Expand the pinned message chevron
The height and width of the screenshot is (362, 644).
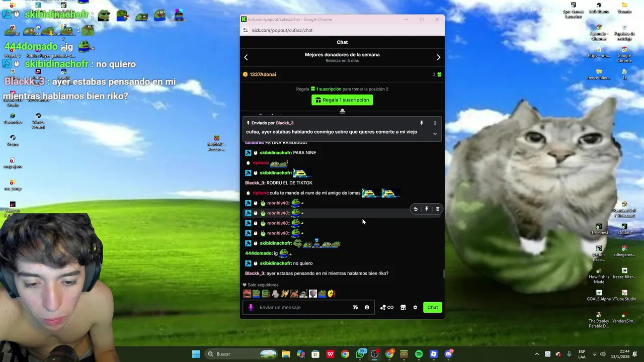[435, 133]
